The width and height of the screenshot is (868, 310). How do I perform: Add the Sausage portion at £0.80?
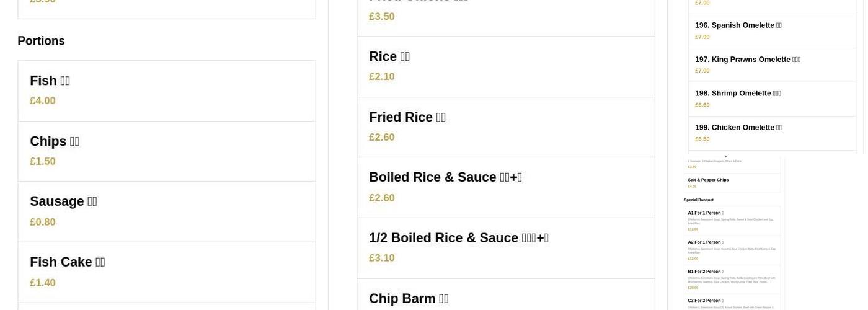coord(166,211)
